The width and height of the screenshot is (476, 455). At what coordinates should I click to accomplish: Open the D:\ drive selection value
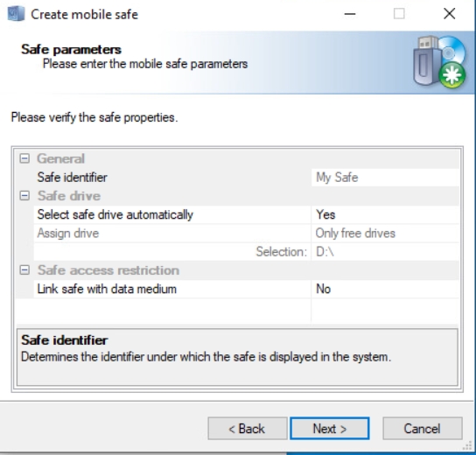[x=385, y=252]
